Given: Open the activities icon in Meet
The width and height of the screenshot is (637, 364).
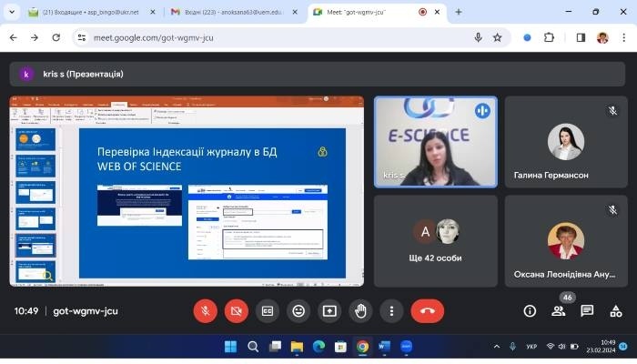Looking at the screenshot, I should [616, 310].
